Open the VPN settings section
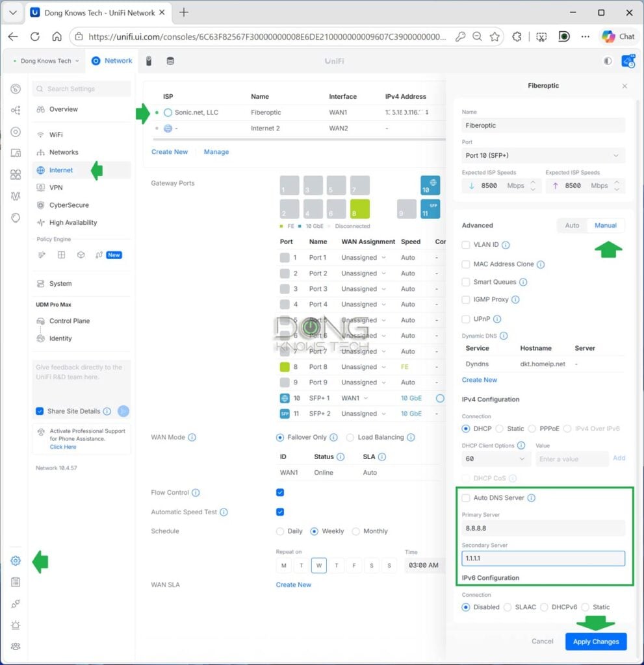 (x=81, y=188)
